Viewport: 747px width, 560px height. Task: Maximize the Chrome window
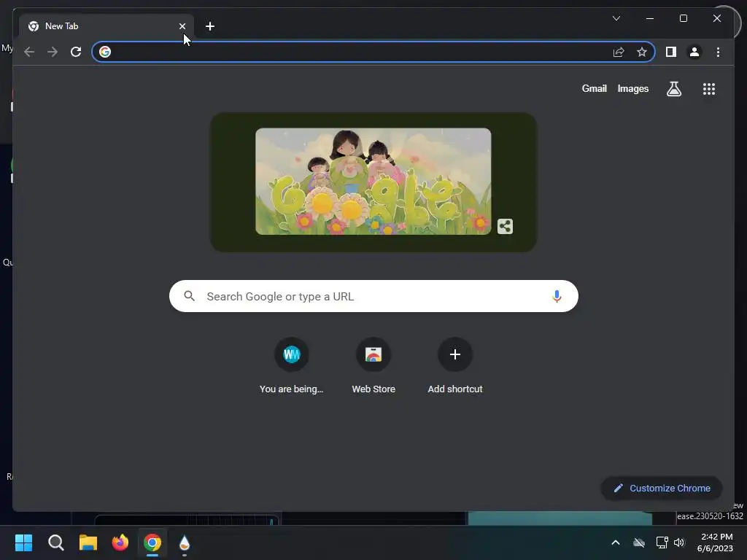(x=683, y=18)
